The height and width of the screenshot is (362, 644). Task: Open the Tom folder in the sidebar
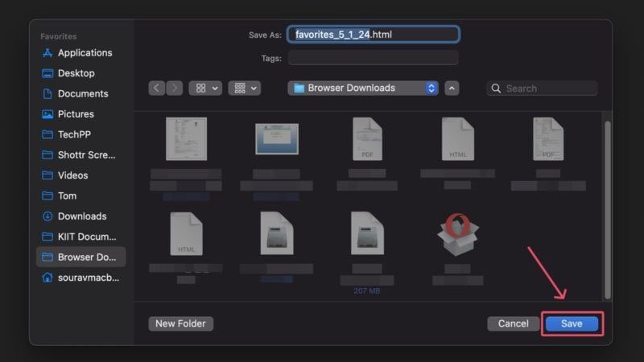pos(80,195)
